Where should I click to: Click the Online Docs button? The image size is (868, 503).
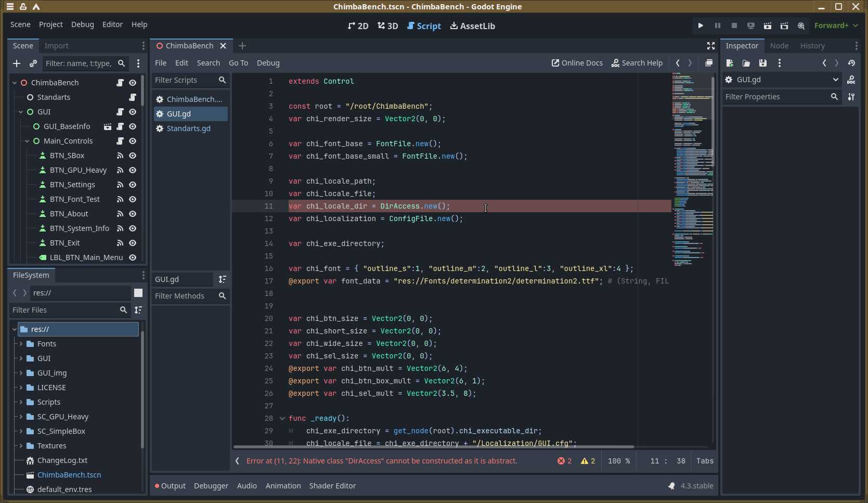pyautogui.click(x=577, y=63)
